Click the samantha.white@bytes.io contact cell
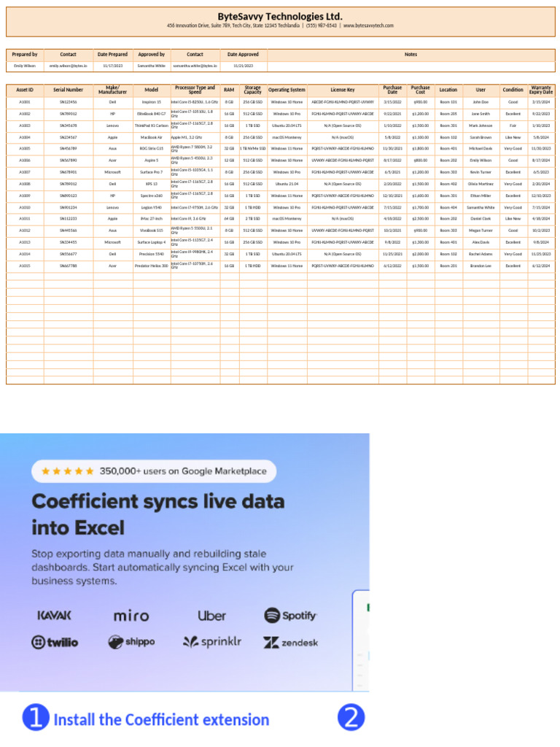This screenshot has width=560, height=747. tap(195, 66)
